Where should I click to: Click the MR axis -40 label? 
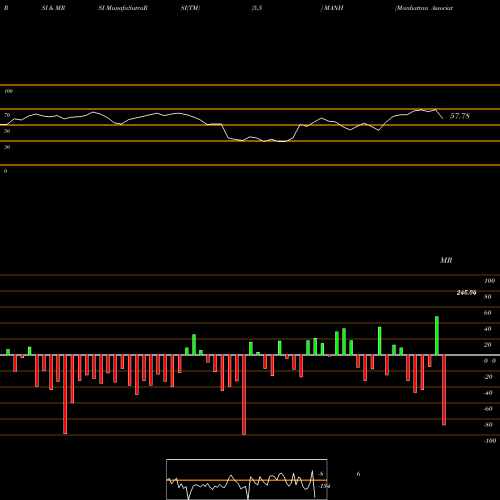tap(488, 393)
